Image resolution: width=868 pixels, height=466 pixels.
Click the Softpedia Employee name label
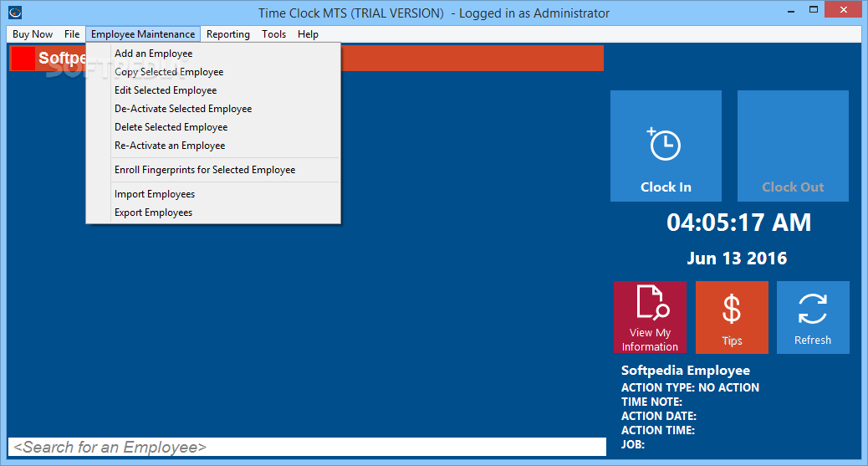pos(686,371)
